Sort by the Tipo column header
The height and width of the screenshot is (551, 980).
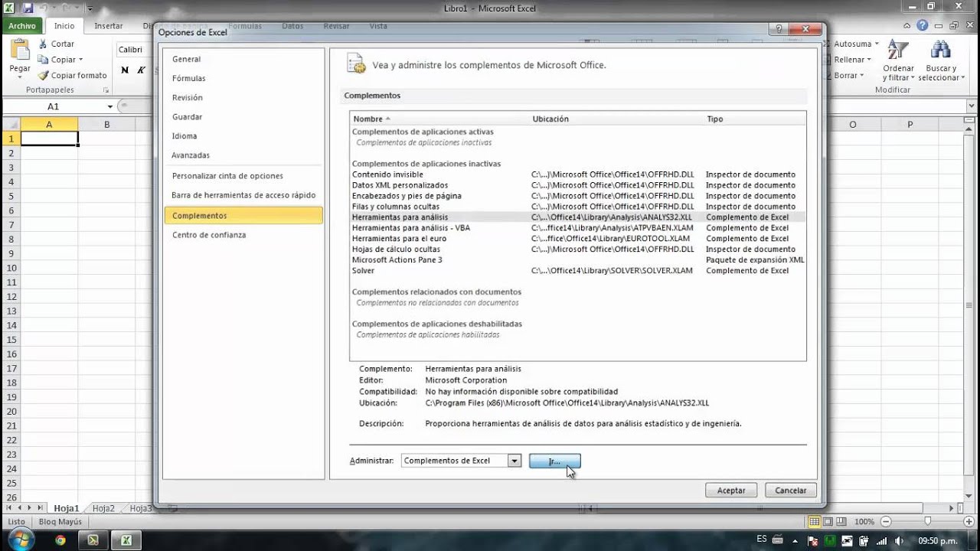click(755, 119)
